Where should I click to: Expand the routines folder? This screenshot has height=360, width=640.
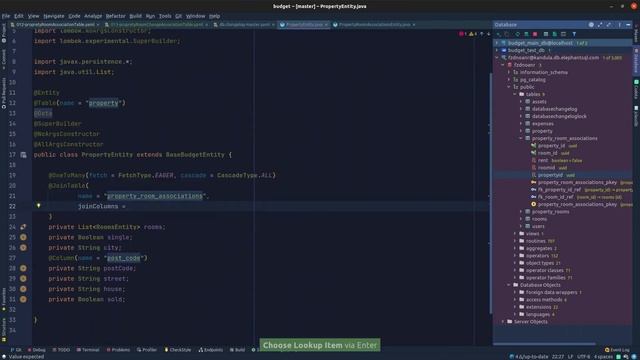pos(515,241)
